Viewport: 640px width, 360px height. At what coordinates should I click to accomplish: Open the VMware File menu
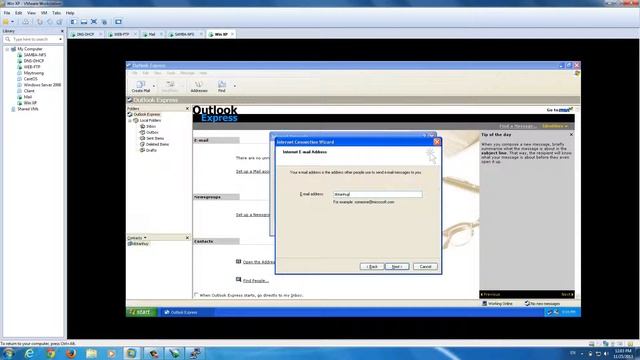7,13
